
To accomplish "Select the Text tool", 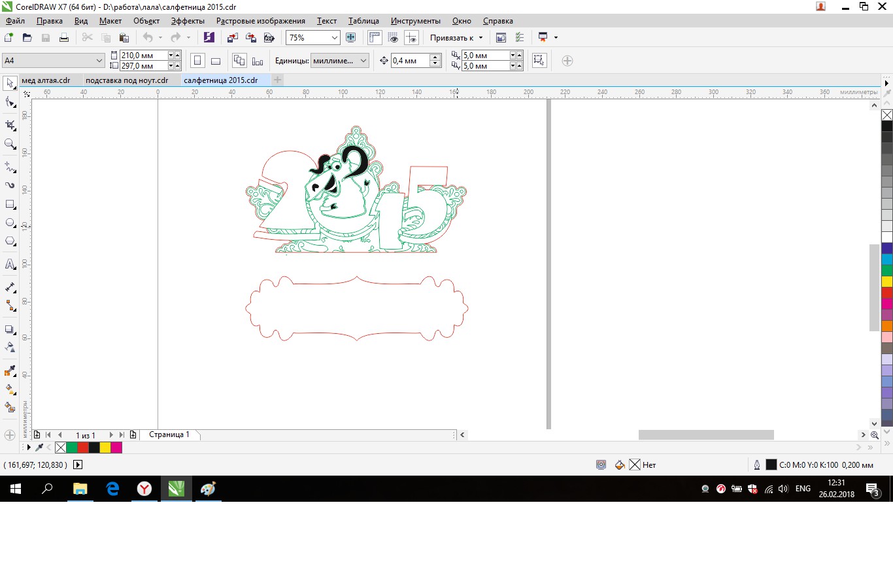I will click(x=10, y=264).
